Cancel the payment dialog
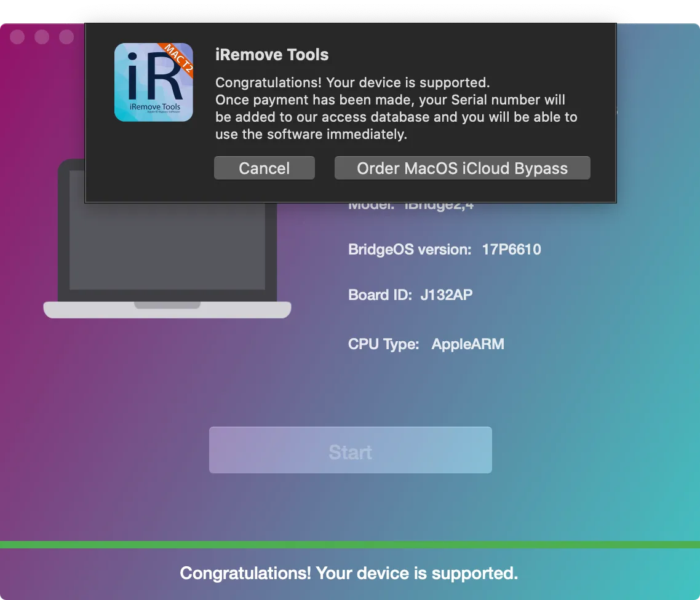 [x=264, y=168]
